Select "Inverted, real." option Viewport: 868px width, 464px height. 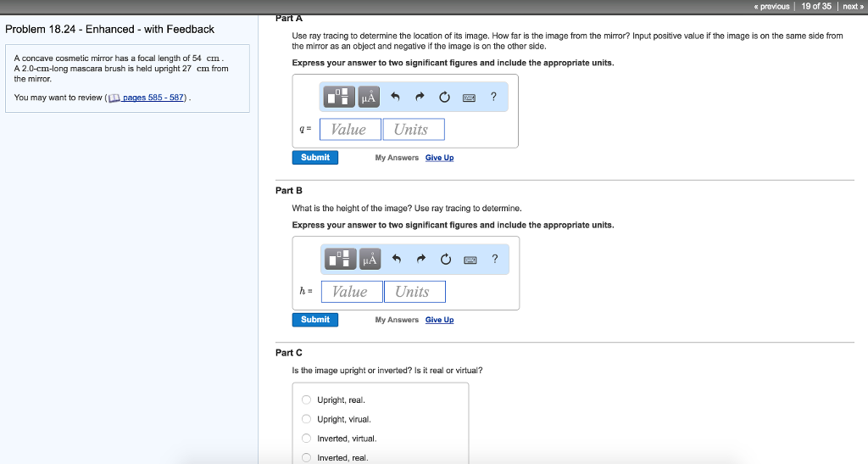[x=306, y=458]
